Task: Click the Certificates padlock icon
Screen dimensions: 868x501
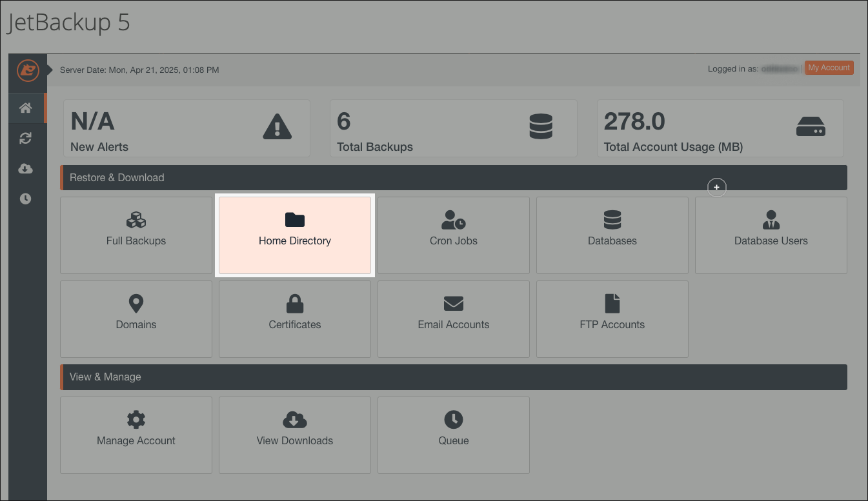Action: [295, 304]
